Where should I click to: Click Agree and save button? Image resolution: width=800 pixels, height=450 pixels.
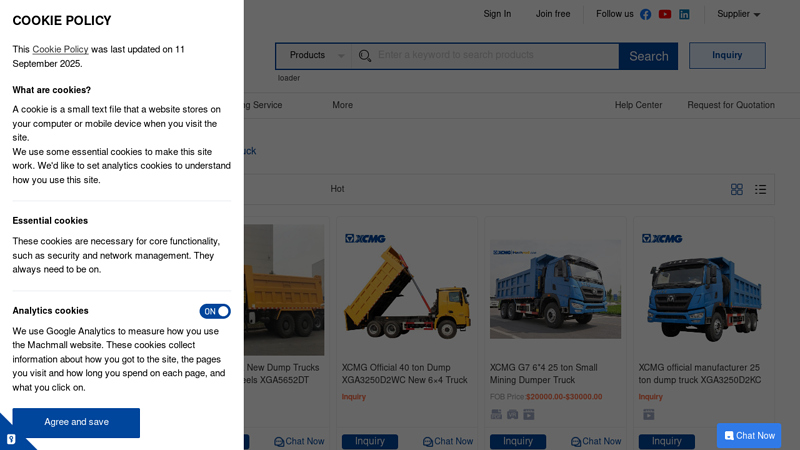pyautogui.click(x=76, y=423)
